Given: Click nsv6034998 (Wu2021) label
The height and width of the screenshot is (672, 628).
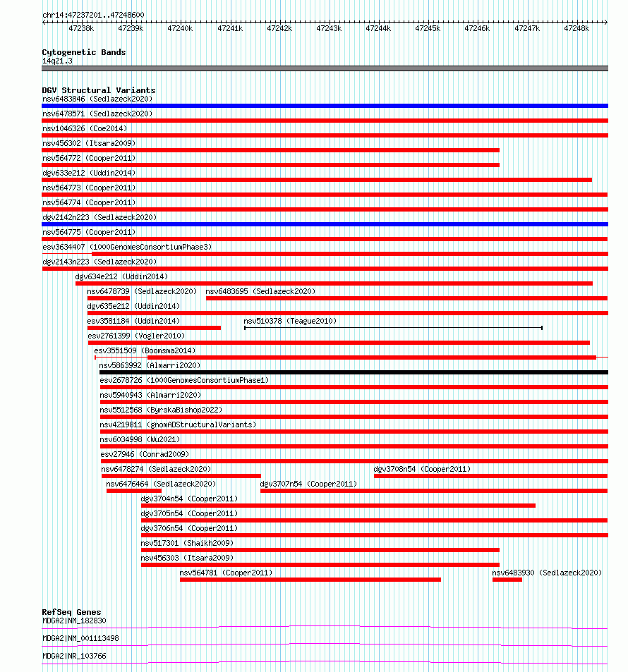Looking at the screenshot, I should 140,439.
